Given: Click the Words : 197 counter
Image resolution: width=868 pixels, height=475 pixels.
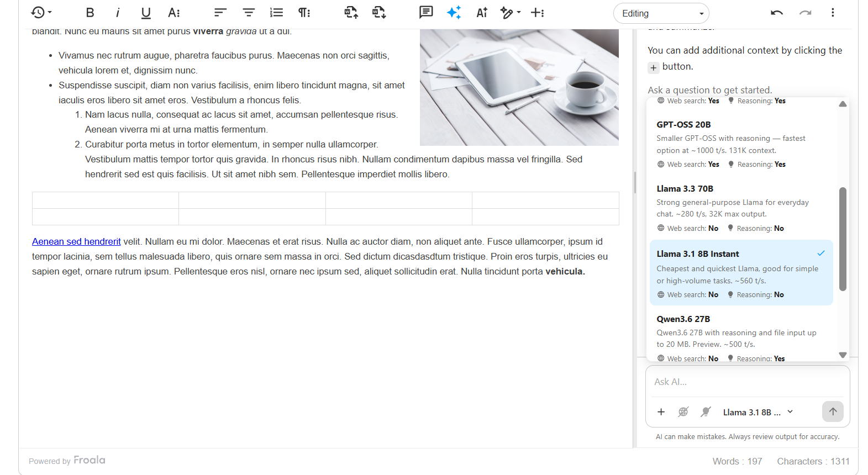Looking at the screenshot, I should pos(737,461).
